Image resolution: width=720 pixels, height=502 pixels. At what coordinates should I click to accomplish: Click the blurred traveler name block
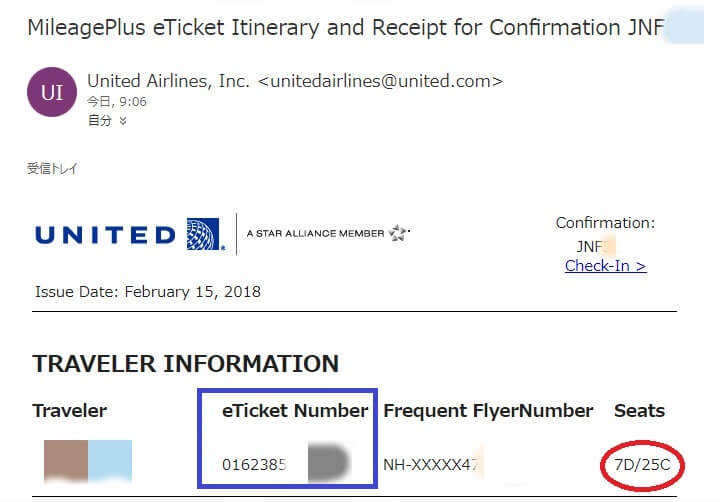tap(87, 461)
